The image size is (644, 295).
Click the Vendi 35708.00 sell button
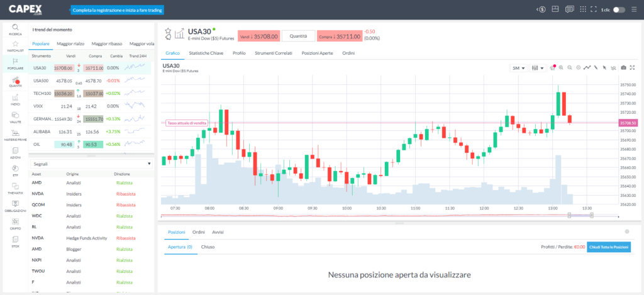coord(258,36)
